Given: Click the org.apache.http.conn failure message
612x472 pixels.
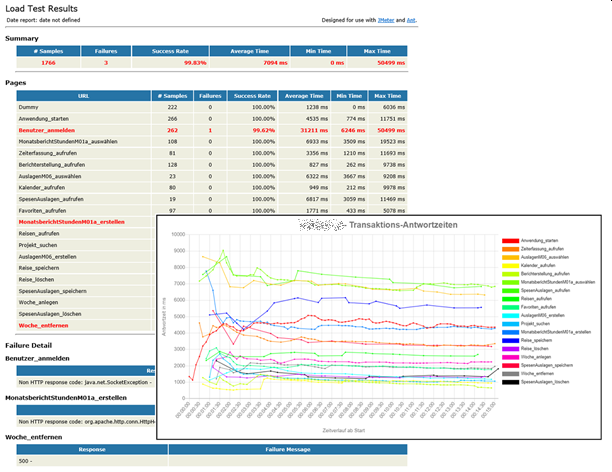Looking at the screenshot, I should tap(87, 422).
